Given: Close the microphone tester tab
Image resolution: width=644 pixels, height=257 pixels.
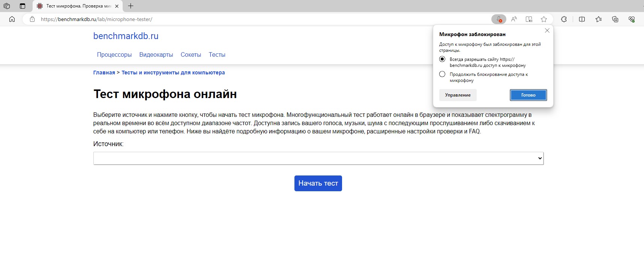Looking at the screenshot, I should (117, 6).
